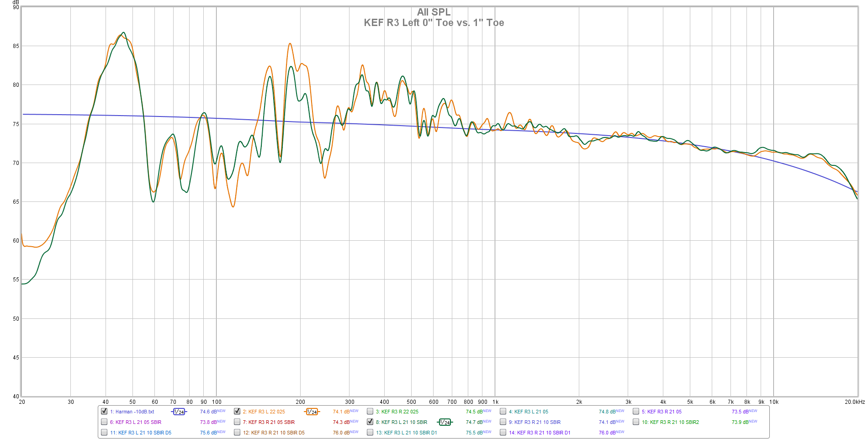Click the '8: KEF R3 L 21 10 SBIR' label
This screenshot has width=868, height=439.
pyautogui.click(x=402, y=422)
